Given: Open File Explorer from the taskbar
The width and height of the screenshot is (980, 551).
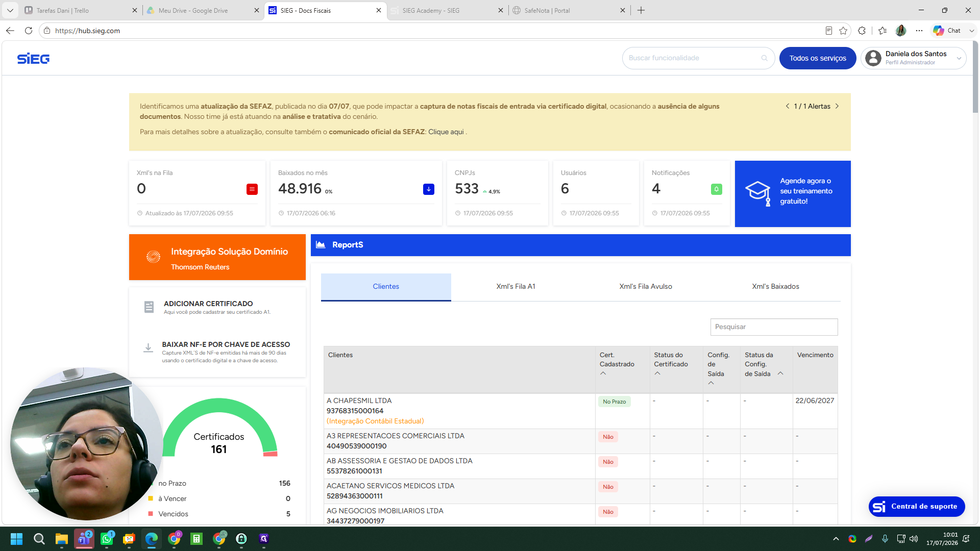Looking at the screenshot, I should click(x=62, y=539).
